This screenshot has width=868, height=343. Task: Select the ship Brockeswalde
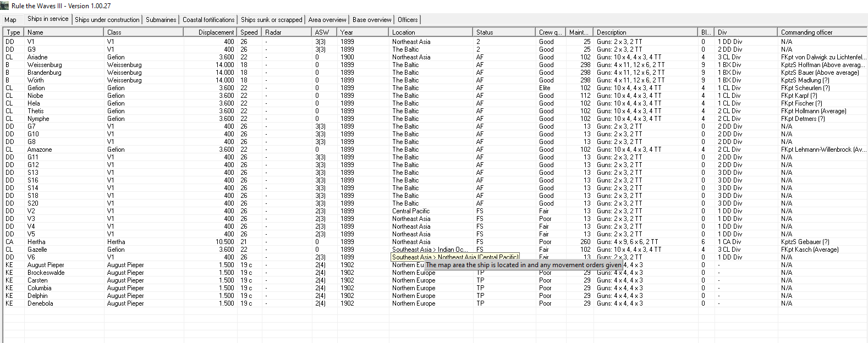[x=46, y=273]
